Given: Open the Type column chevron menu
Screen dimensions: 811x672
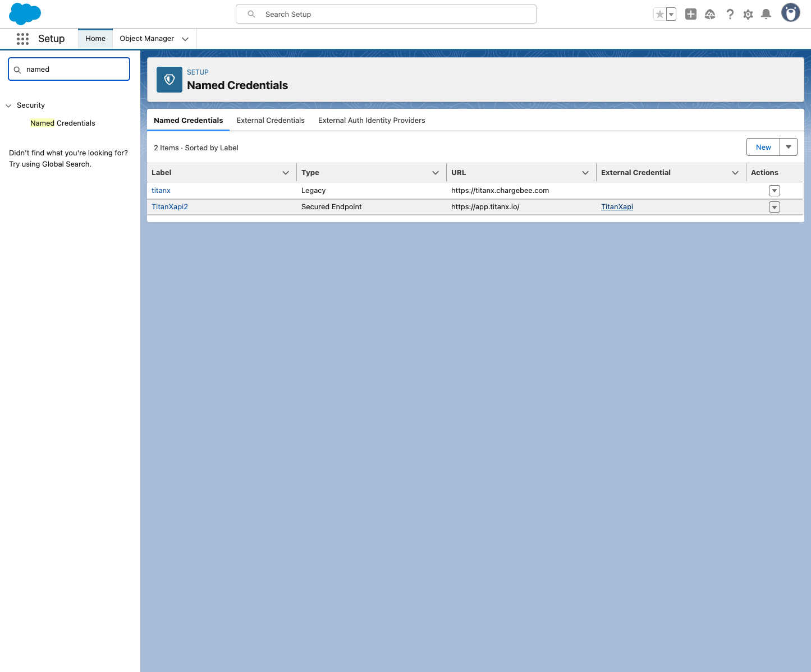Looking at the screenshot, I should tap(436, 173).
